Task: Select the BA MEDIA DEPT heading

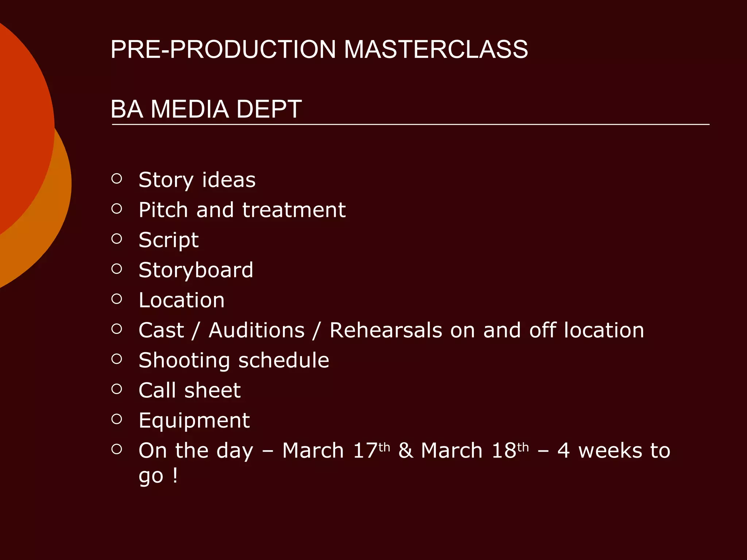Action: (x=206, y=109)
